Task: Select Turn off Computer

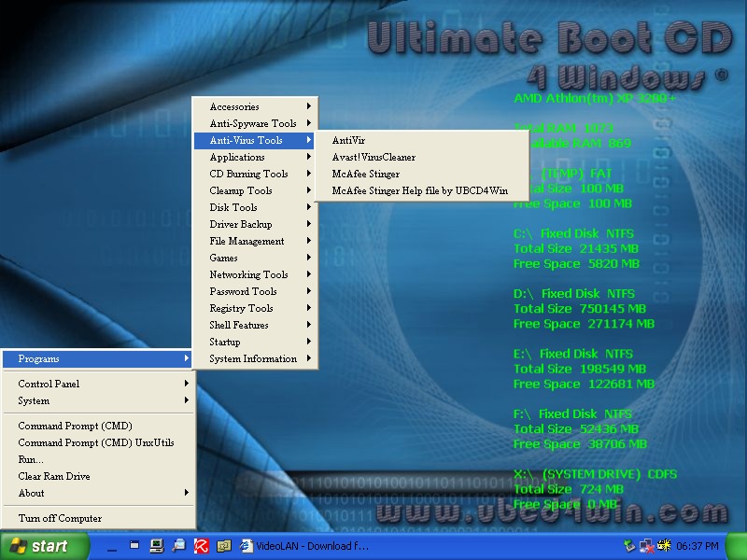Action: pos(60,518)
